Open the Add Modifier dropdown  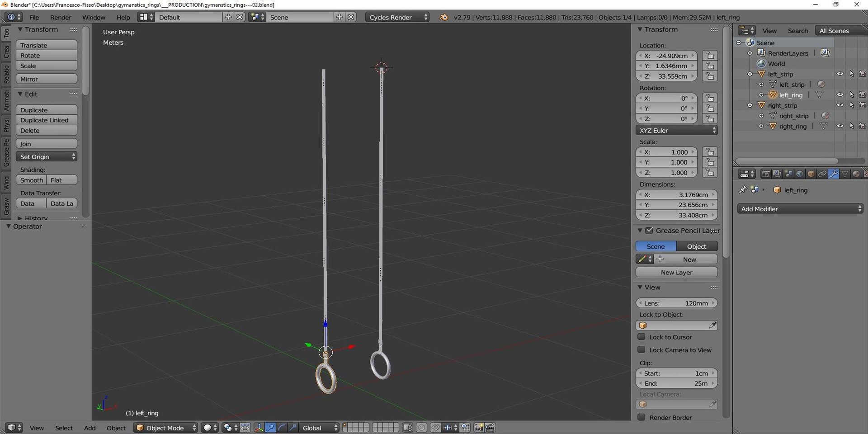tap(800, 209)
